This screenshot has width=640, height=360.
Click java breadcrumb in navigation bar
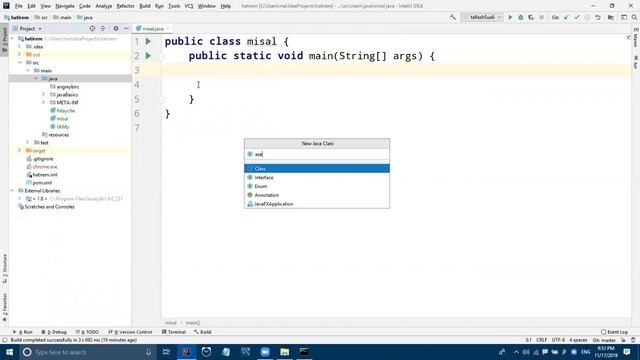(84, 18)
